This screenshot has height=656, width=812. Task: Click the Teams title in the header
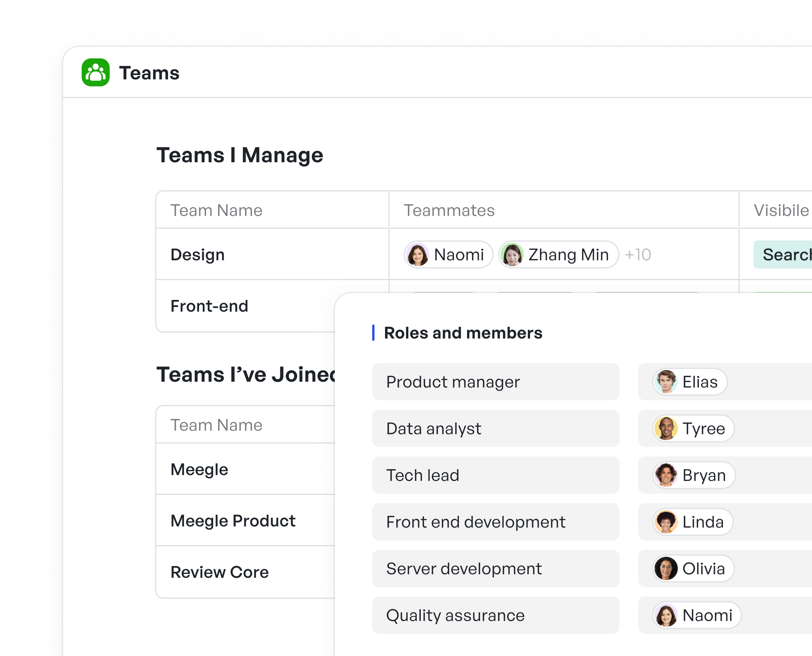(x=149, y=73)
